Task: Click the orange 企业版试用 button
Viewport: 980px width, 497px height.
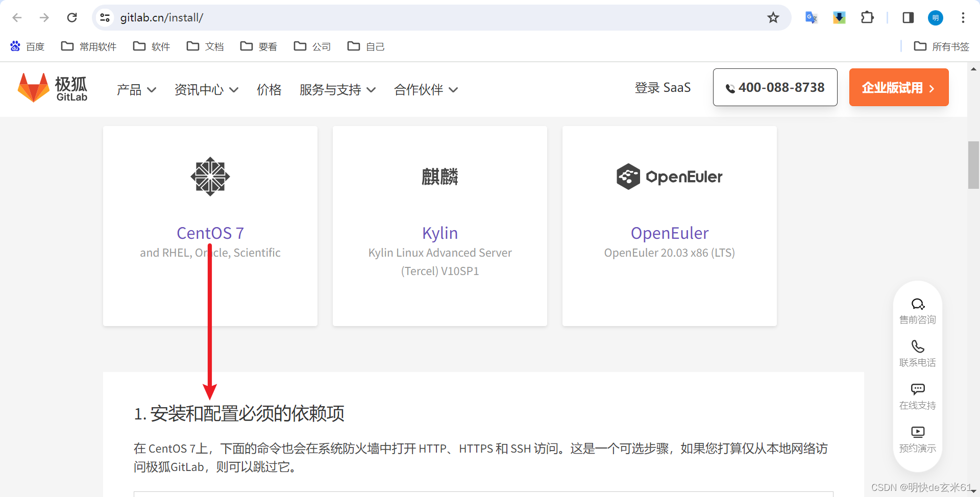Action: pyautogui.click(x=898, y=87)
